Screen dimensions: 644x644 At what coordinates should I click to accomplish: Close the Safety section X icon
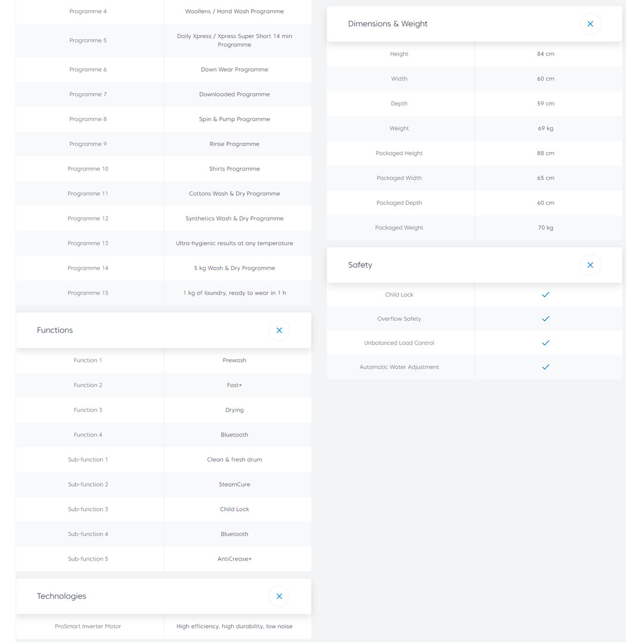[590, 265]
